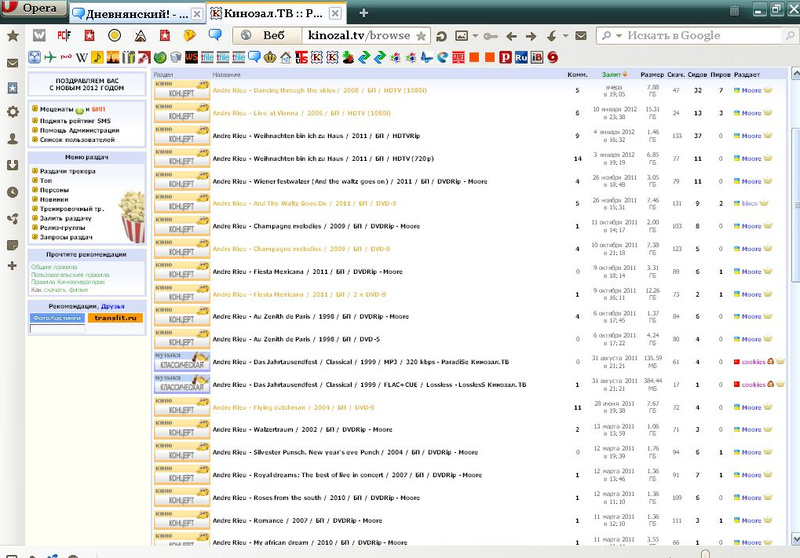The width and height of the screenshot is (800, 558).
Task: Open the mail panel in sidebar
Action: tap(12, 63)
